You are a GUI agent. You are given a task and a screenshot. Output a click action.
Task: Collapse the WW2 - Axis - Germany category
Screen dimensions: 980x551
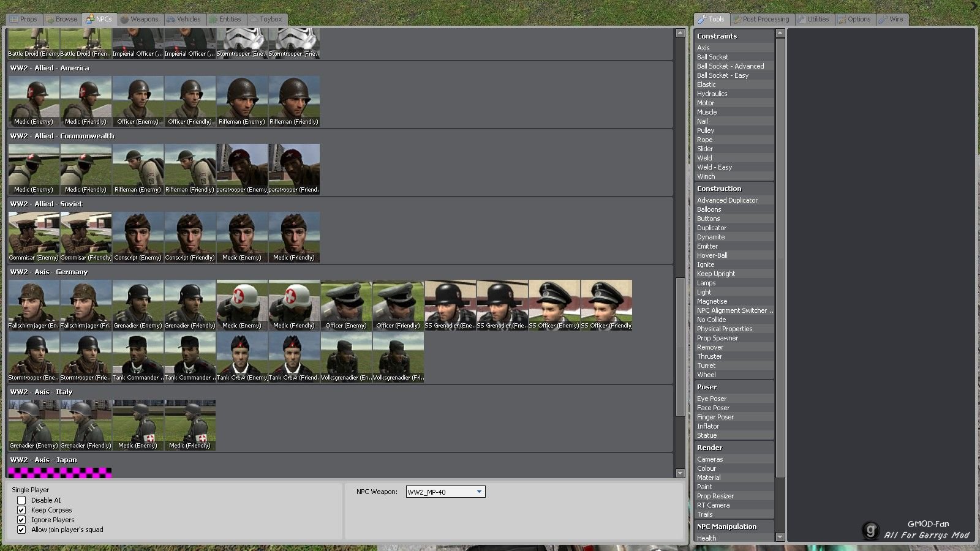click(340, 272)
